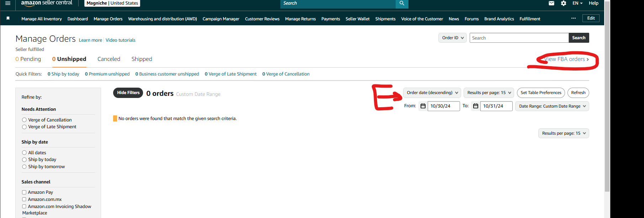Screen dimensions: 644x218
Task: Open the hamburger navigation menu
Action: [x=8, y=3]
